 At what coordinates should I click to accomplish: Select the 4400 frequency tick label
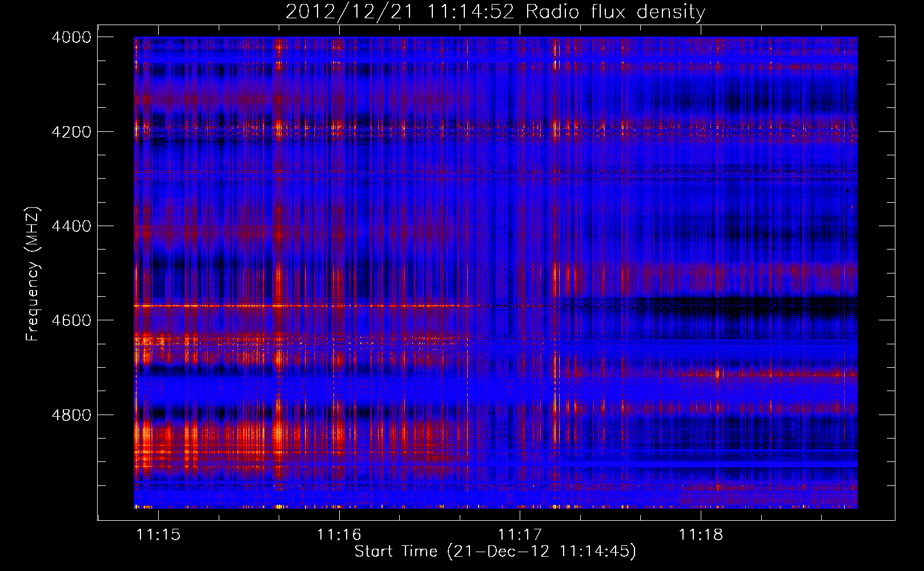click(x=71, y=226)
